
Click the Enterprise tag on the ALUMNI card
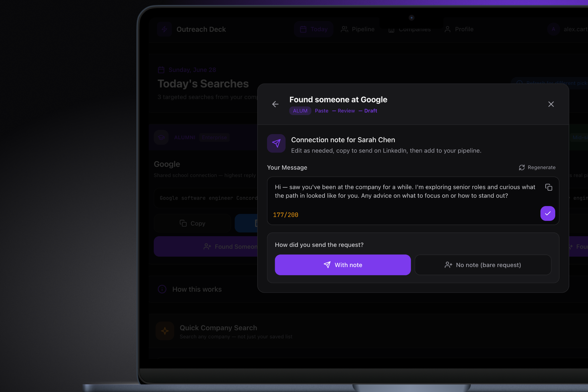point(214,138)
